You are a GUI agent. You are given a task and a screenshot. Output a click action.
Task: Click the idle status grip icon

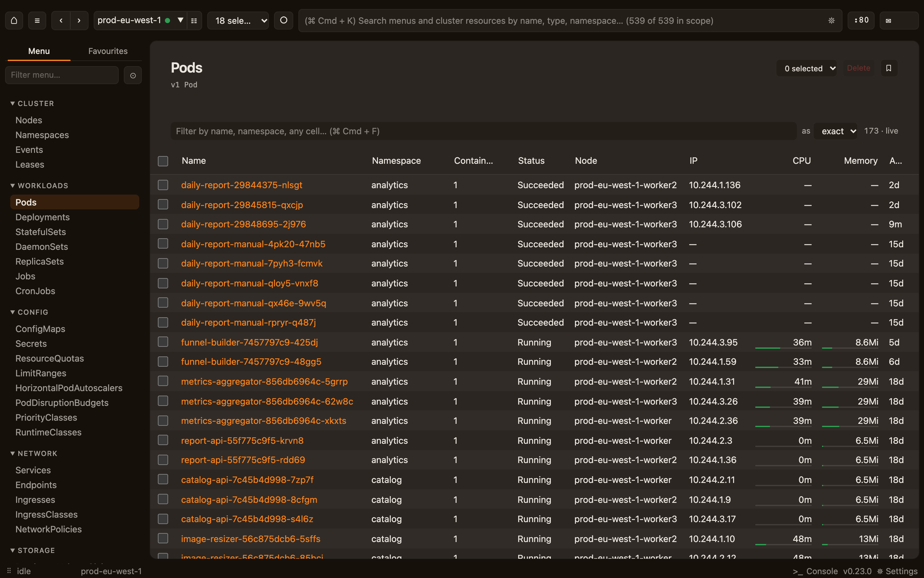(x=9, y=571)
